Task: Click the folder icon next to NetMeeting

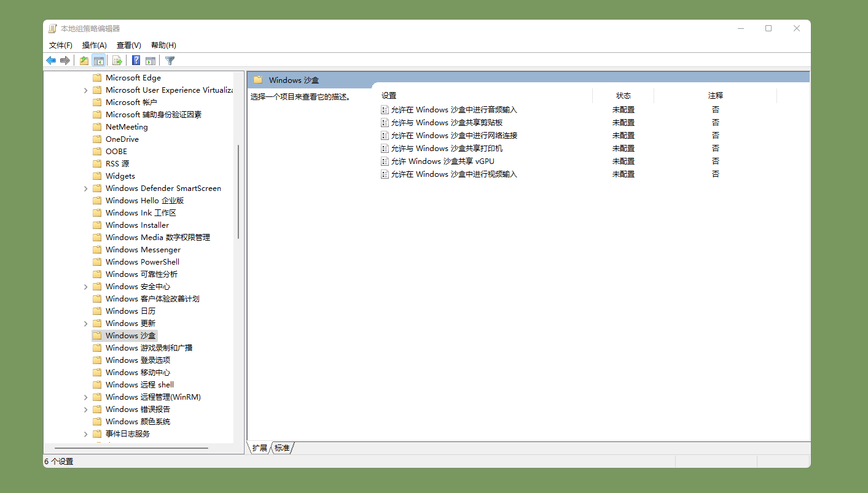Action: point(97,127)
